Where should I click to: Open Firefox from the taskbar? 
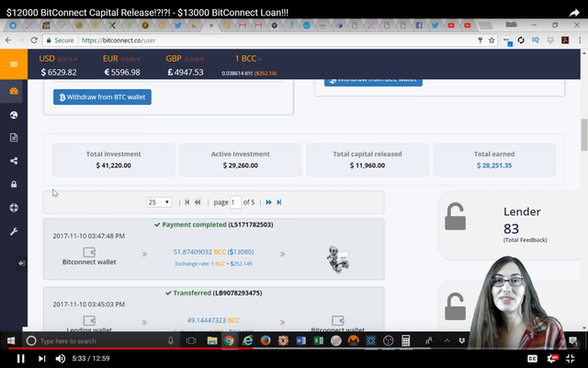[266, 341]
